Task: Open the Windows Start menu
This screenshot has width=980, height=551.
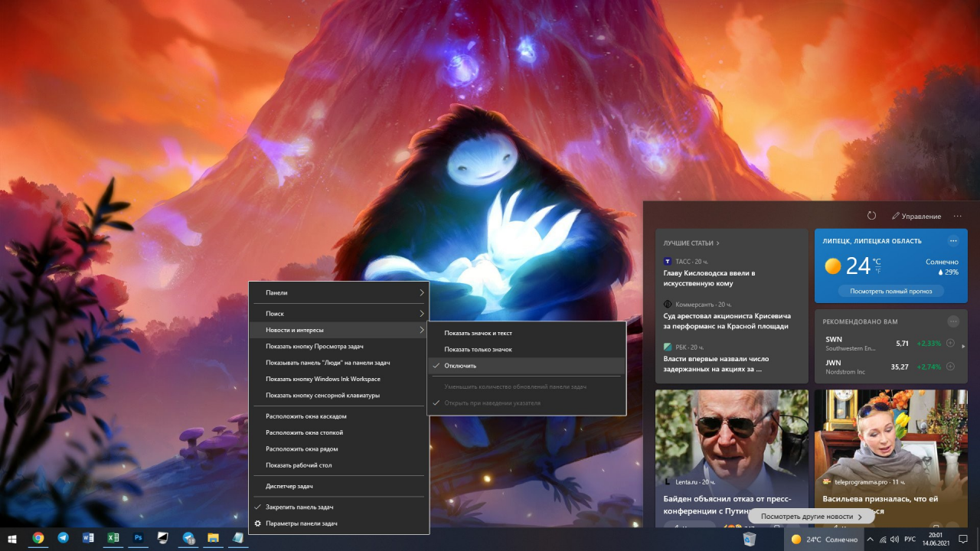Action: (x=12, y=538)
